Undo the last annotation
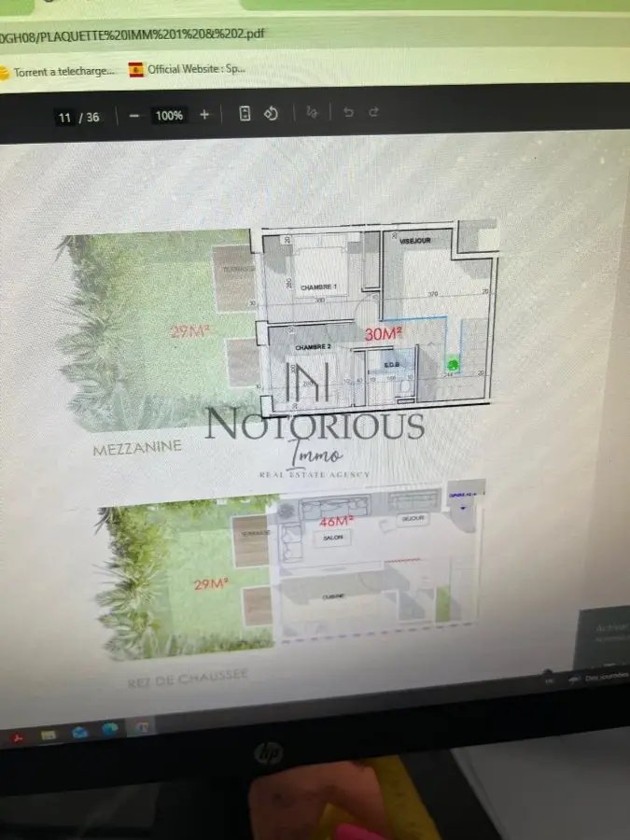The height and width of the screenshot is (840, 630). (348, 112)
